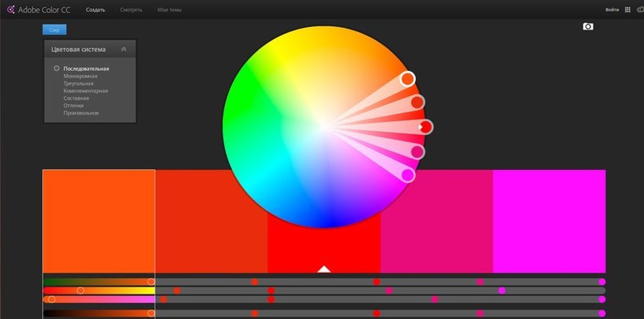Pick the Произвольное custom rule option
Viewport: 644px width, 319px height.
pyautogui.click(x=81, y=113)
